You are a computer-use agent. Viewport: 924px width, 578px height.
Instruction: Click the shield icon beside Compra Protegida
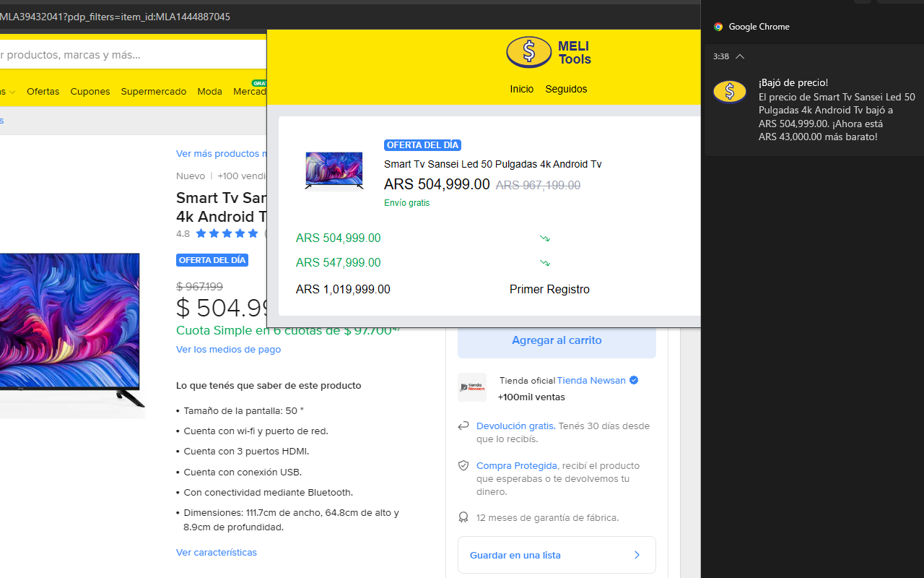(463, 466)
